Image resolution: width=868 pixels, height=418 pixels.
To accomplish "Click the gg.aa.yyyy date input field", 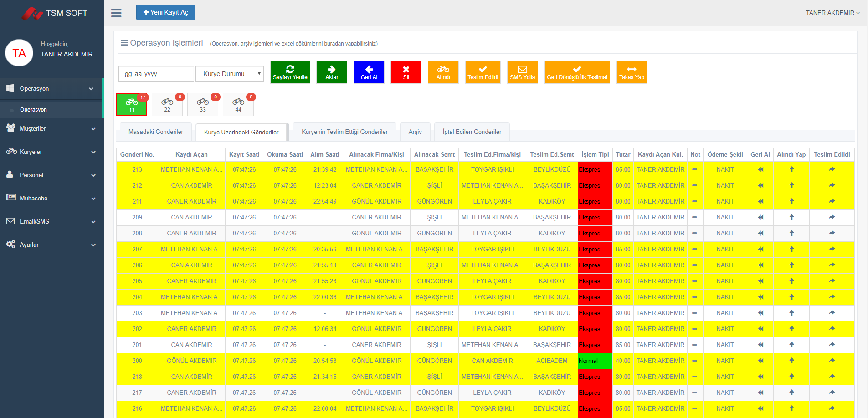I will [156, 74].
